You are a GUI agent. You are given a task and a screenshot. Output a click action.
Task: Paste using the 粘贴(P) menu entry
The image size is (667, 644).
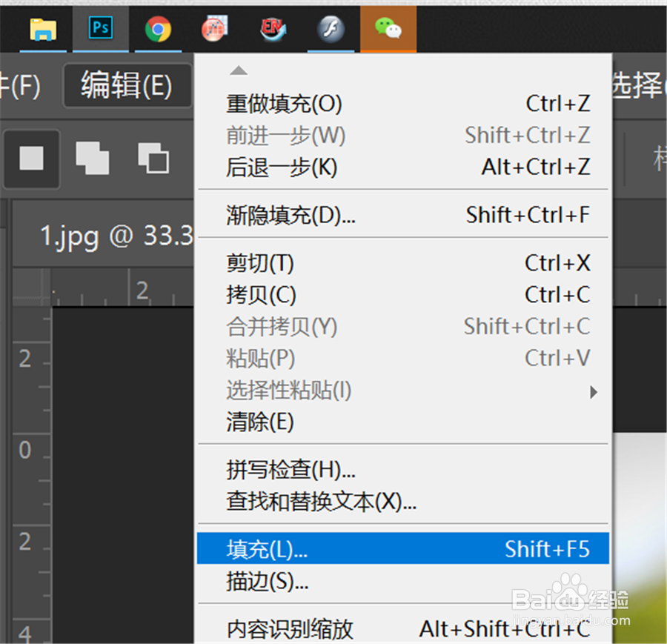click(x=259, y=359)
